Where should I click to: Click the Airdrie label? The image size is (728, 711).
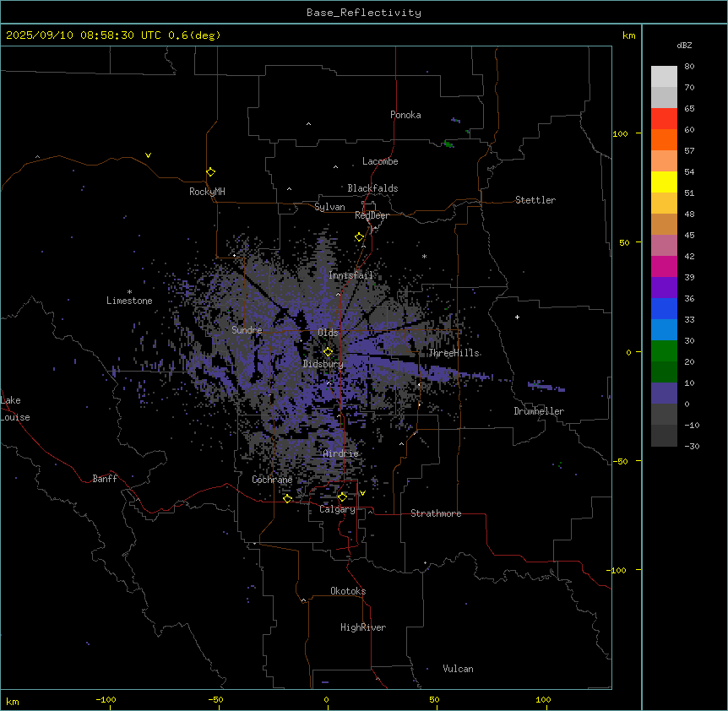click(341, 453)
